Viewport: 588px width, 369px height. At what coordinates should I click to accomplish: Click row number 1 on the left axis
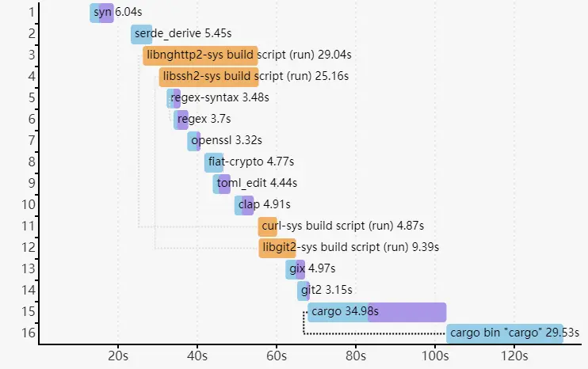click(x=30, y=13)
